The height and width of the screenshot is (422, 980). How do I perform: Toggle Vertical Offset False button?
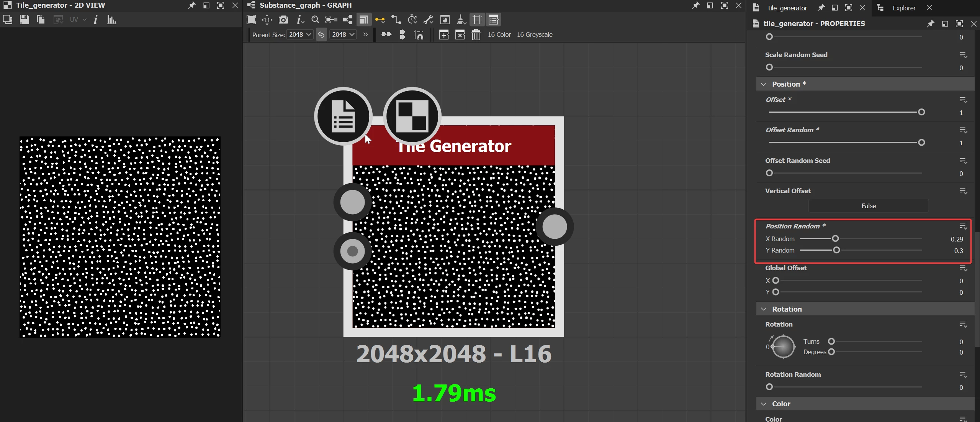tap(868, 206)
